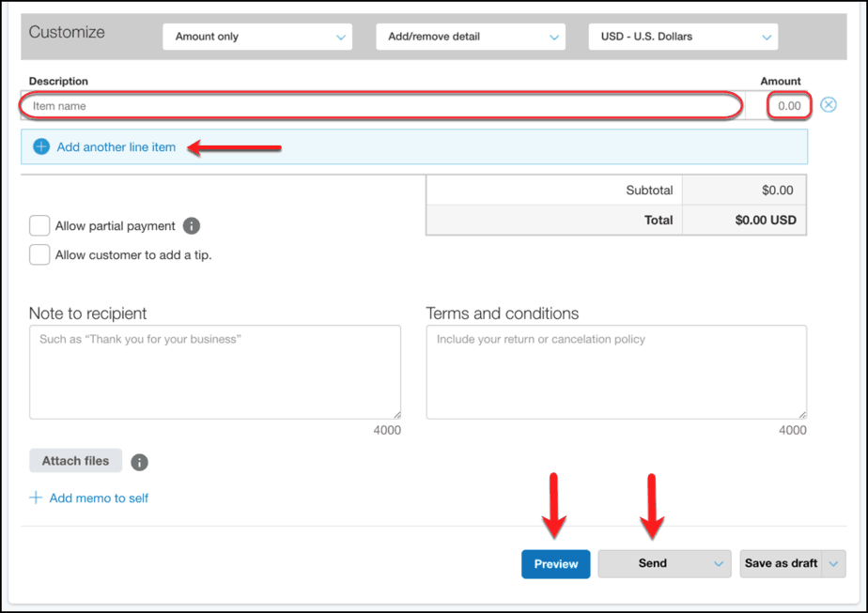Viewport: 868px width, 613px height.
Task: Click the plus icon beside Add memo to self
Action: click(x=36, y=498)
